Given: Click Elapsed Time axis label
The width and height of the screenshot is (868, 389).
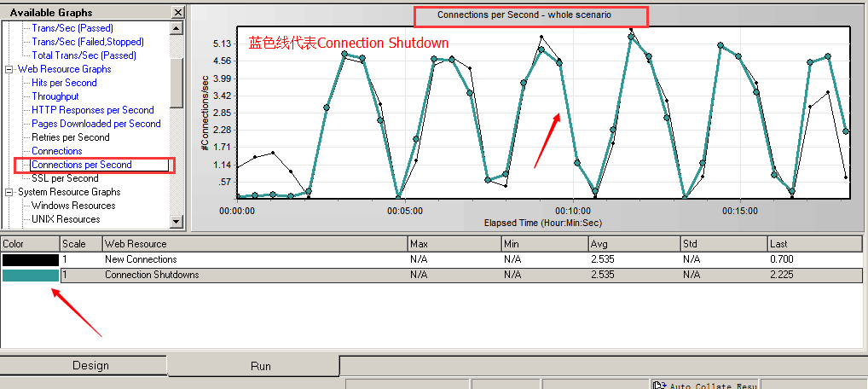Looking at the screenshot, I should [542, 224].
